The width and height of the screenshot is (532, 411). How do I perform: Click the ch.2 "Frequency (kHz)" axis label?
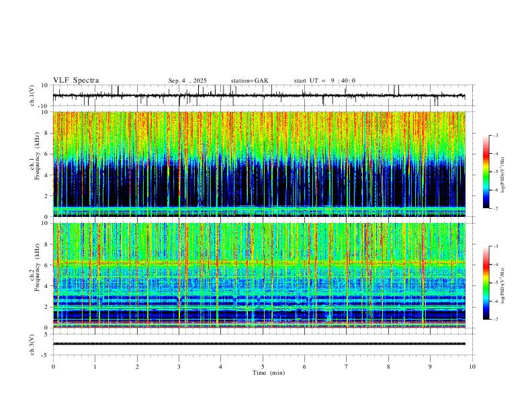pyautogui.click(x=37, y=267)
